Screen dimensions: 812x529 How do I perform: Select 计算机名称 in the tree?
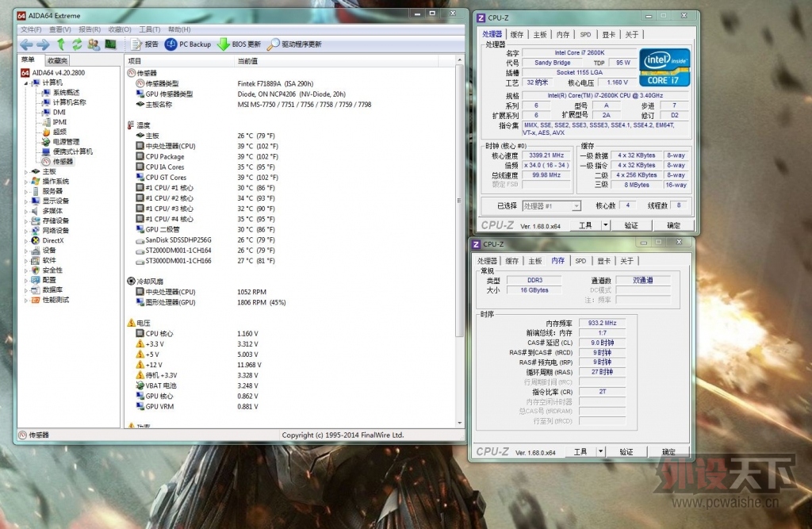coord(64,102)
